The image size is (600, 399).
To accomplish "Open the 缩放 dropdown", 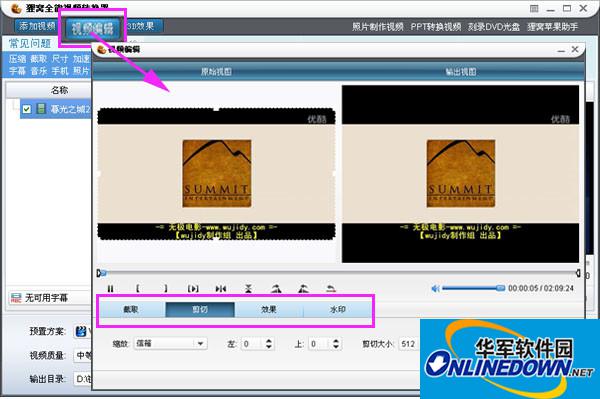I will [171, 344].
